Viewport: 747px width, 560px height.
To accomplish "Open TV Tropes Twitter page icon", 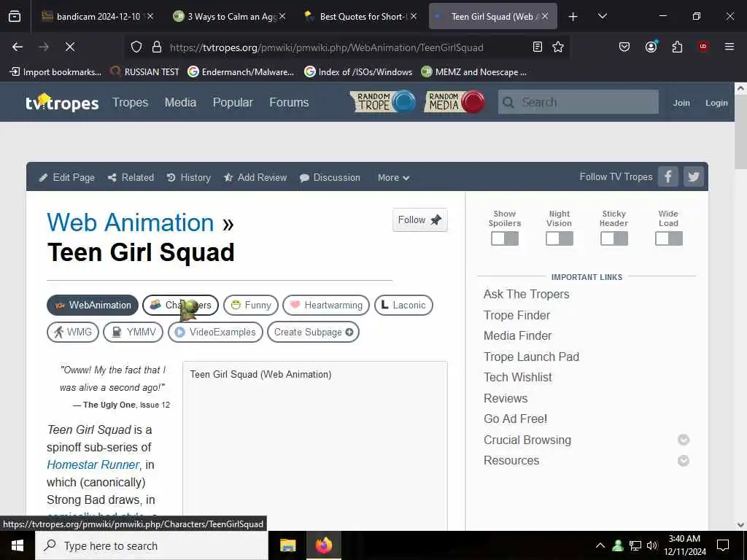I will click(694, 176).
